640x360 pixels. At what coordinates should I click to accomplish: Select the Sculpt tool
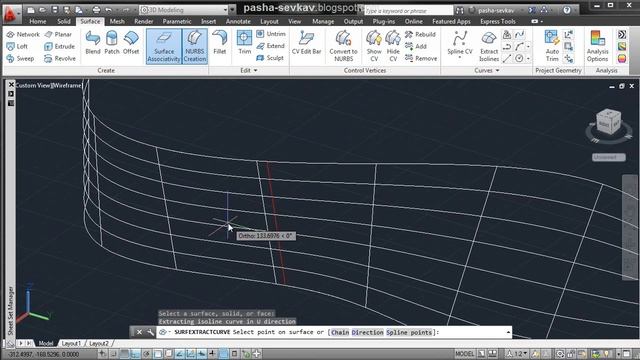click(270, 58)
